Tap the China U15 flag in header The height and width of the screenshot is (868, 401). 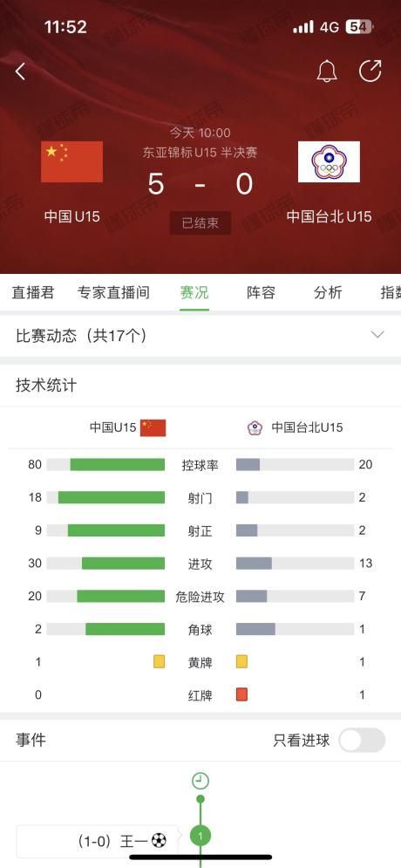pyautogui.click(x=71, y=161)
